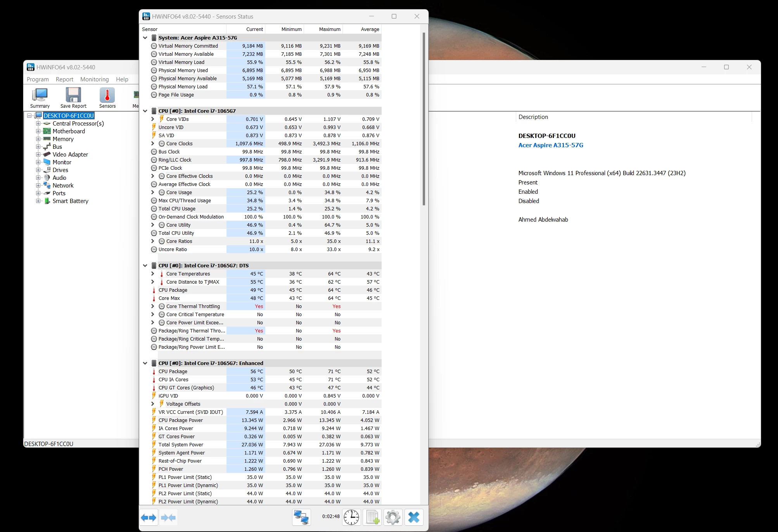Screen dimensions: 778x532
Task: Click the Sensor column header
Action: point(183,29)
